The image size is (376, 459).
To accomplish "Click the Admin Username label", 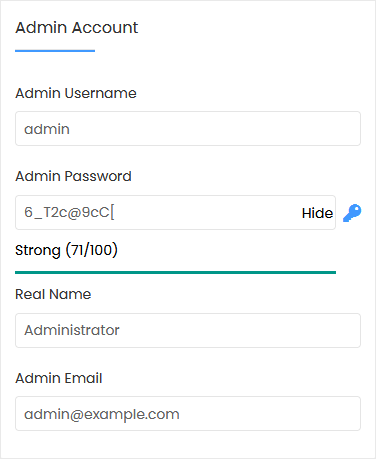I will [76, 93].
